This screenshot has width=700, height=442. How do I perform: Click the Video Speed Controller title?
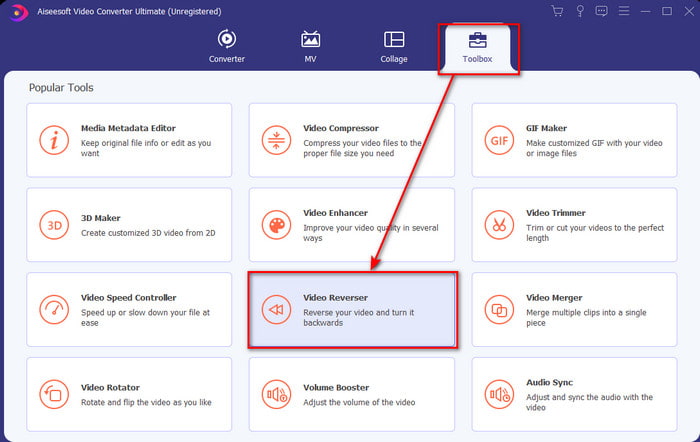pos(129,298)
